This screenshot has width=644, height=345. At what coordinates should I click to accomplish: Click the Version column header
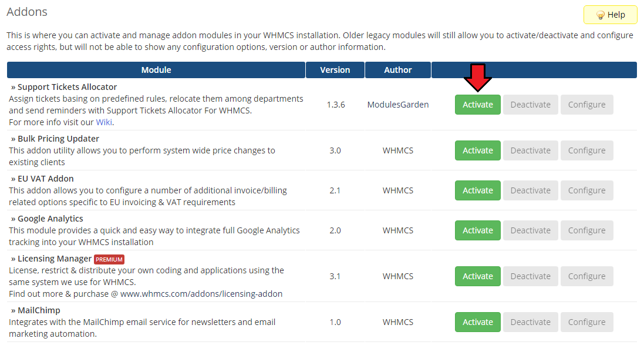(335, 70)
